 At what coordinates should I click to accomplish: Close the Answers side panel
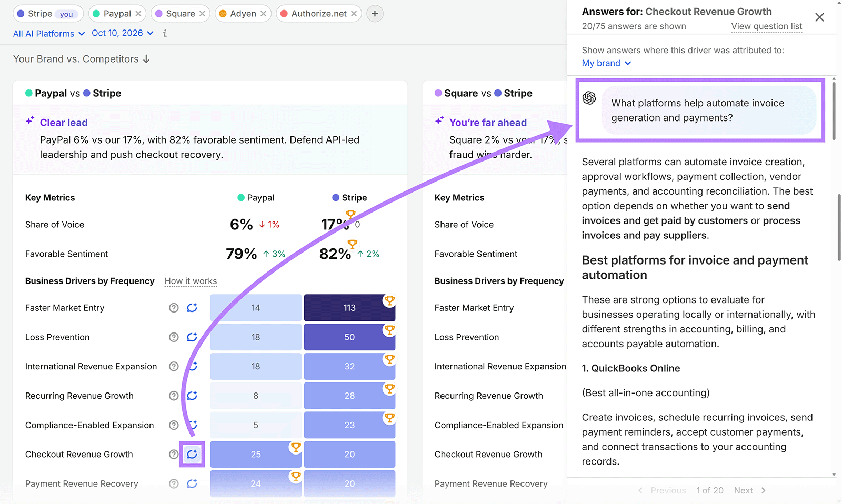pos(819,17)
